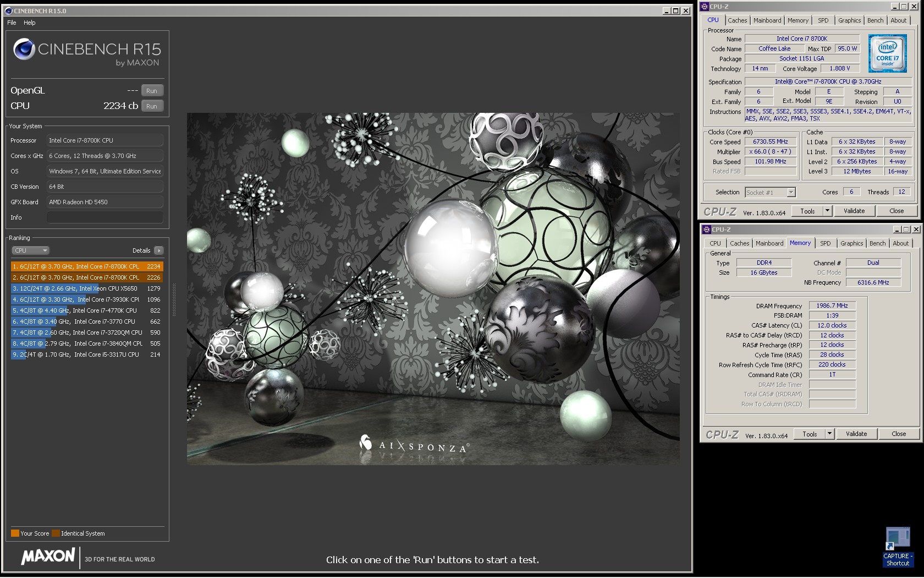Switch to Graphics tab in upper CPU-Z window
This screenshot has height=578, width=924.
[850, 20]
